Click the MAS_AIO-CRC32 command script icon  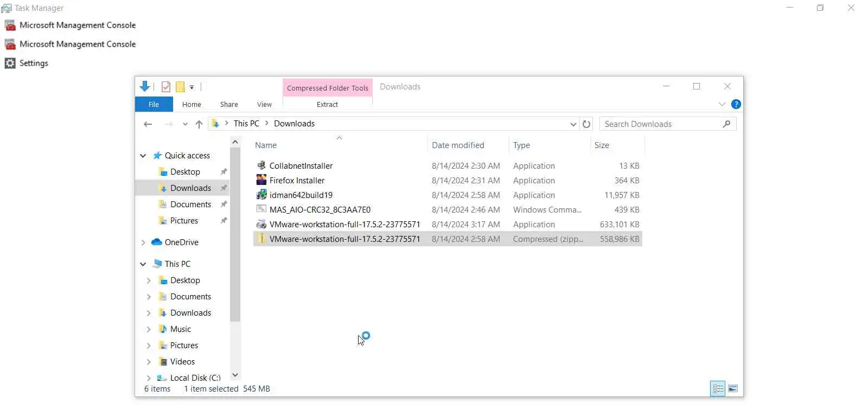pos(261,209)
